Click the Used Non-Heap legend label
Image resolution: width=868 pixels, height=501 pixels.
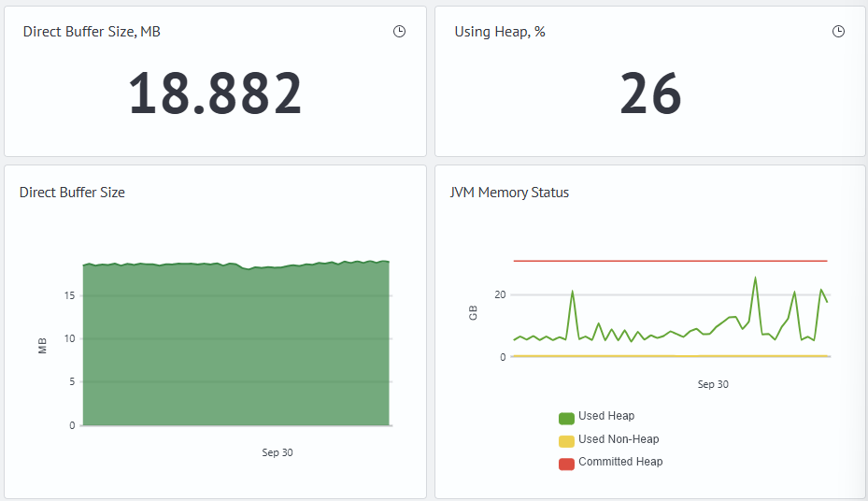pyautogui.click(x=619, y=439)
